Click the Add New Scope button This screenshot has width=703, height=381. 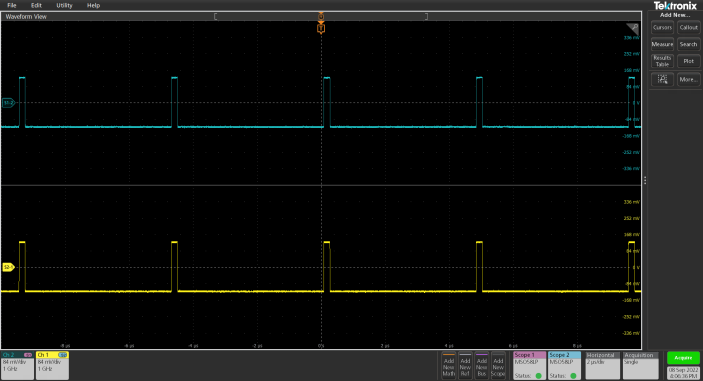(x=498, y=366)
